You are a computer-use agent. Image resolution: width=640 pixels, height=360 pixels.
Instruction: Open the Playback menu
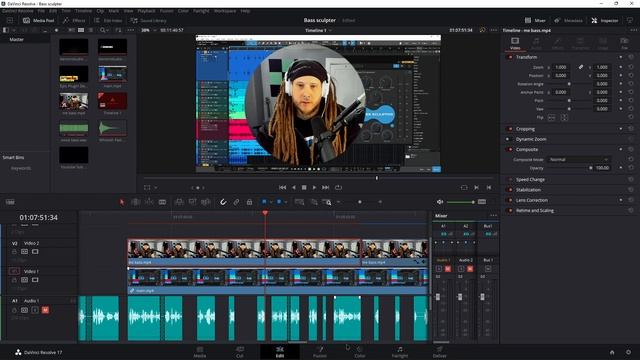click(x=146, y=11)
